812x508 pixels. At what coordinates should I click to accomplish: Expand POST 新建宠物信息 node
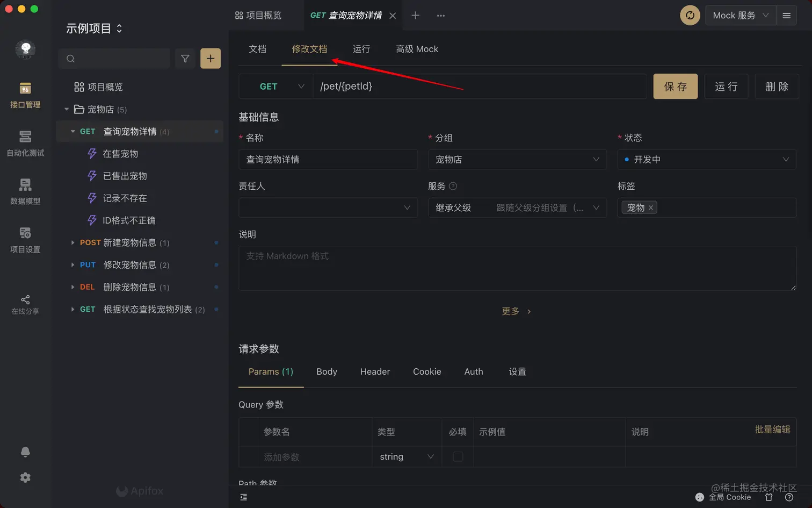click(x=73, y=242)
